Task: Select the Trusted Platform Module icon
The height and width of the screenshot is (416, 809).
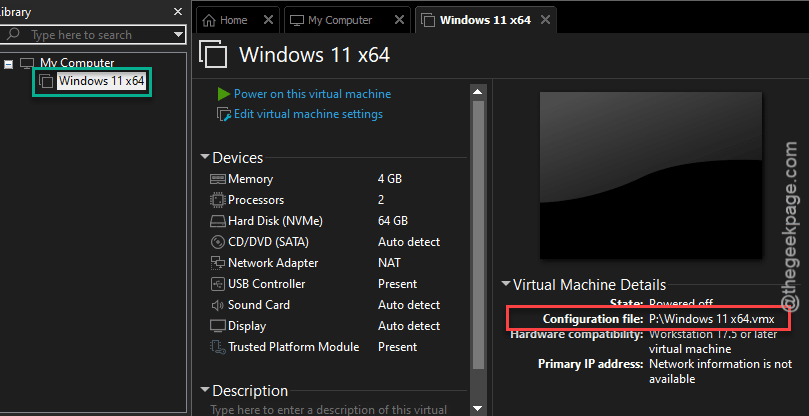Action: click(218, 347)
